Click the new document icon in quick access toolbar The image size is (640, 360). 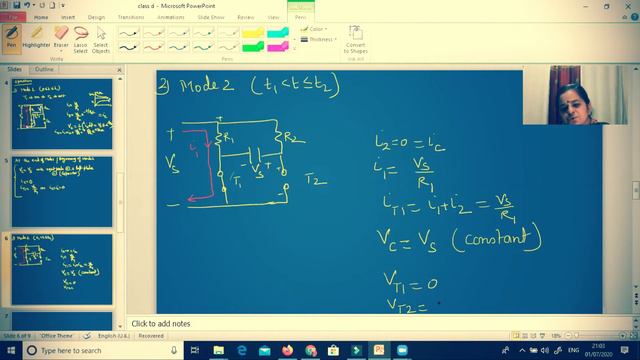click(x=52, y=5)
